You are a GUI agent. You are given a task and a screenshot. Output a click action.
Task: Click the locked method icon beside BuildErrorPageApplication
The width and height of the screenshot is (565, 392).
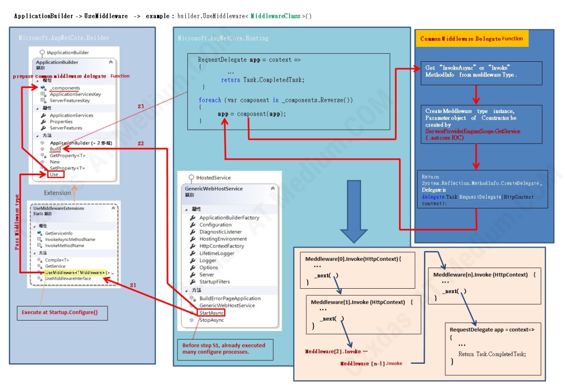(192, 299)
